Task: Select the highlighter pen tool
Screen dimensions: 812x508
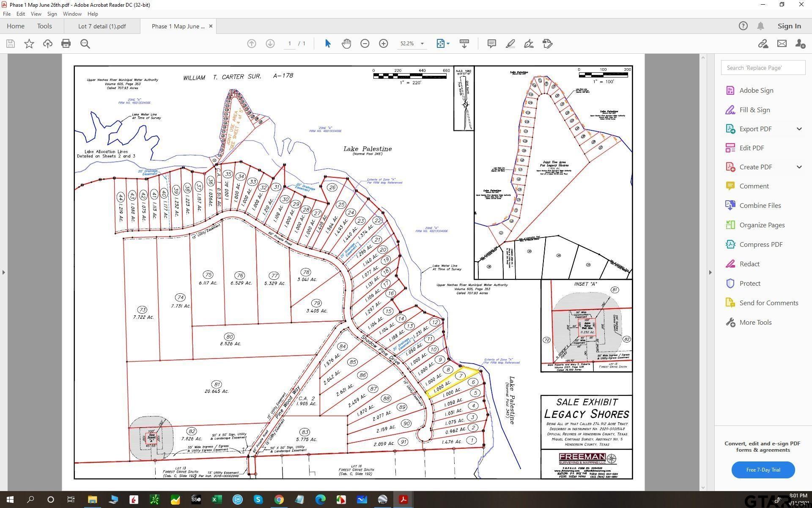Action: coord(510,44)
